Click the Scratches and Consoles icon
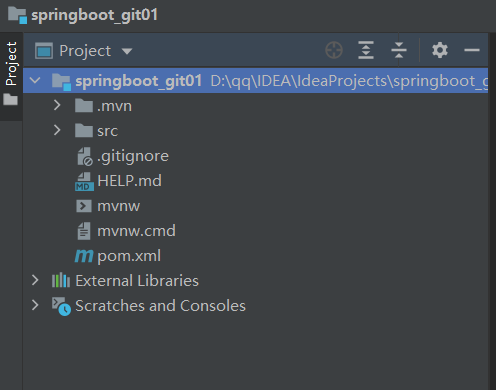 point(61,306)
